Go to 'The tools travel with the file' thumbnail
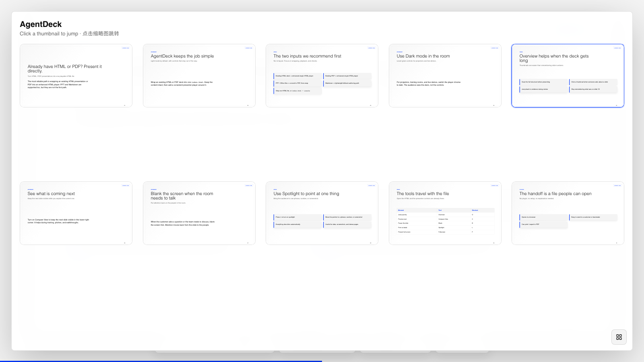The image size is (644, 362). point(445,213)
